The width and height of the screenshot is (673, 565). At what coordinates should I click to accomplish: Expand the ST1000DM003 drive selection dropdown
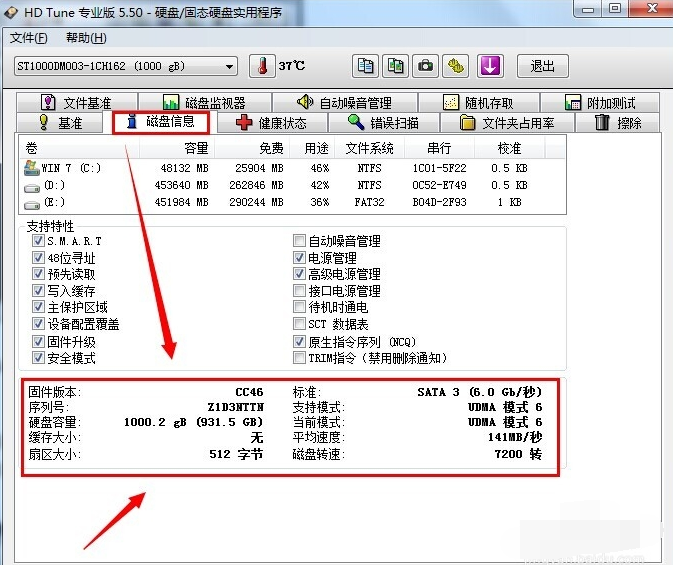click(230, 67)
